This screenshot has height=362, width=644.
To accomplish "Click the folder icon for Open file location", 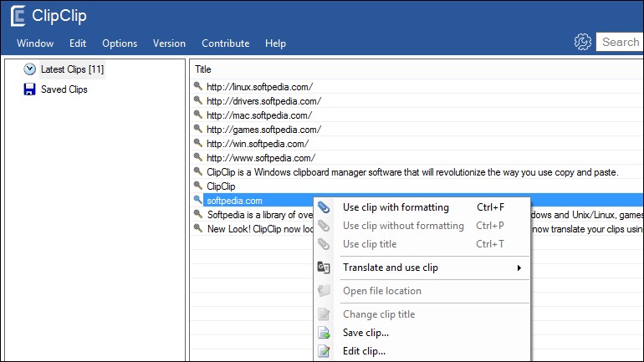I will click(324, 291).
